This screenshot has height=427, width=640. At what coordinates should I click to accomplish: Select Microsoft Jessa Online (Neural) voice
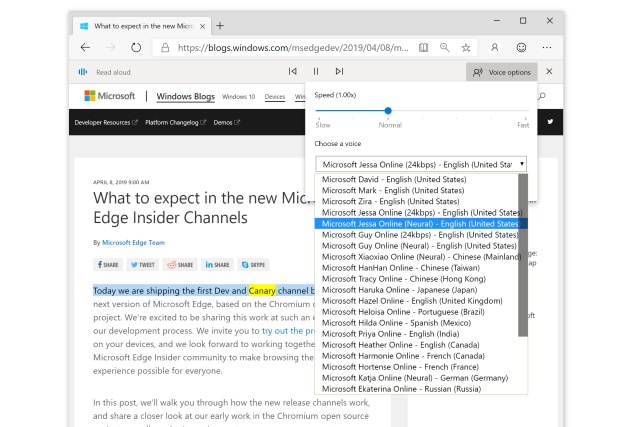[x=417, y=224]
